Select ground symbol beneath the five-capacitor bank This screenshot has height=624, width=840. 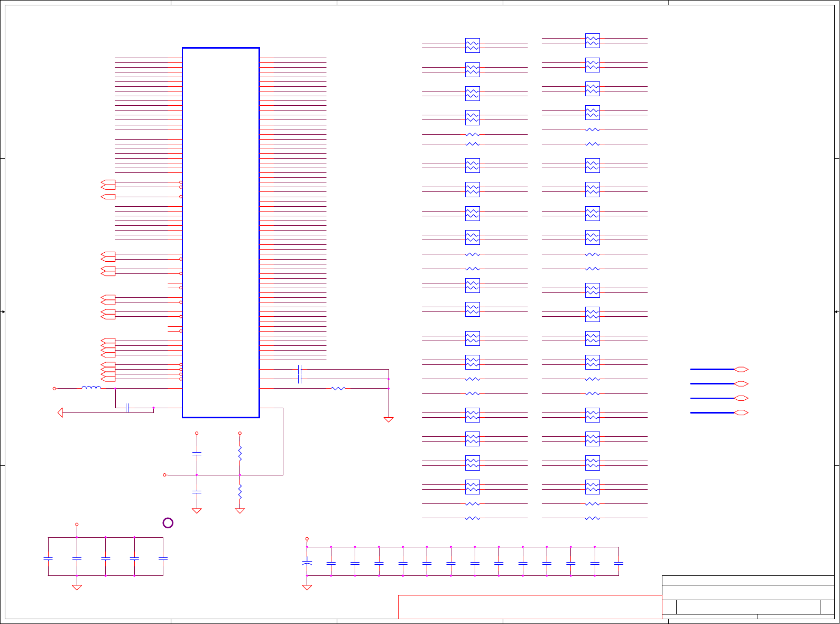pos(77,587)
